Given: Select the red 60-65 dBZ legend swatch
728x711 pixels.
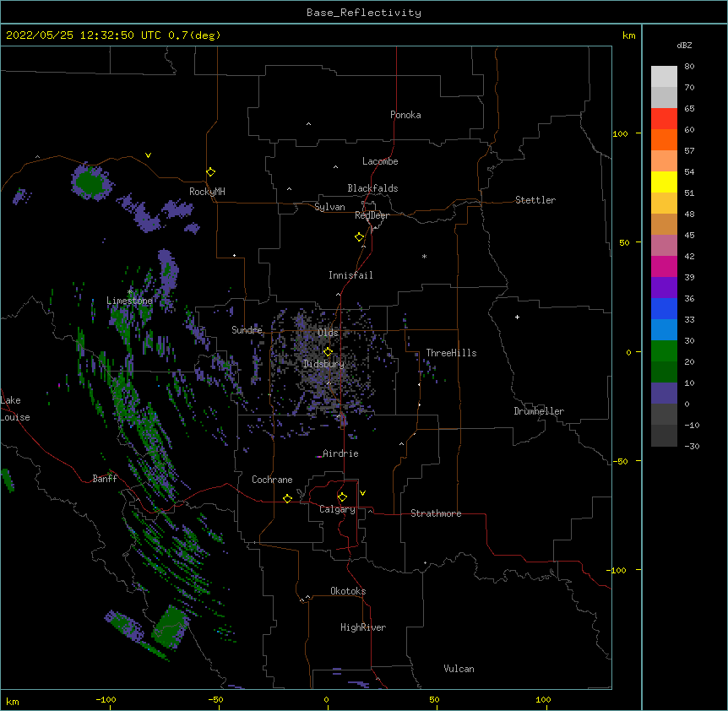Looking at the screenshot, I should coord(664,118).
